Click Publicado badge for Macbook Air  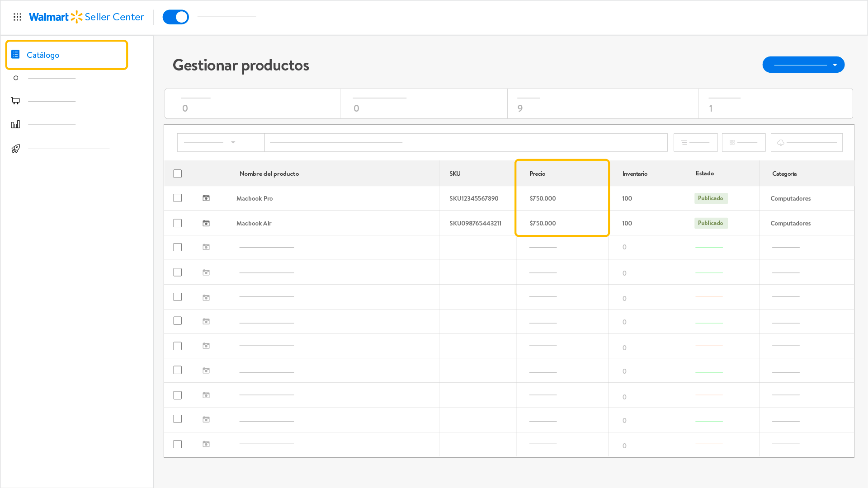711,223
